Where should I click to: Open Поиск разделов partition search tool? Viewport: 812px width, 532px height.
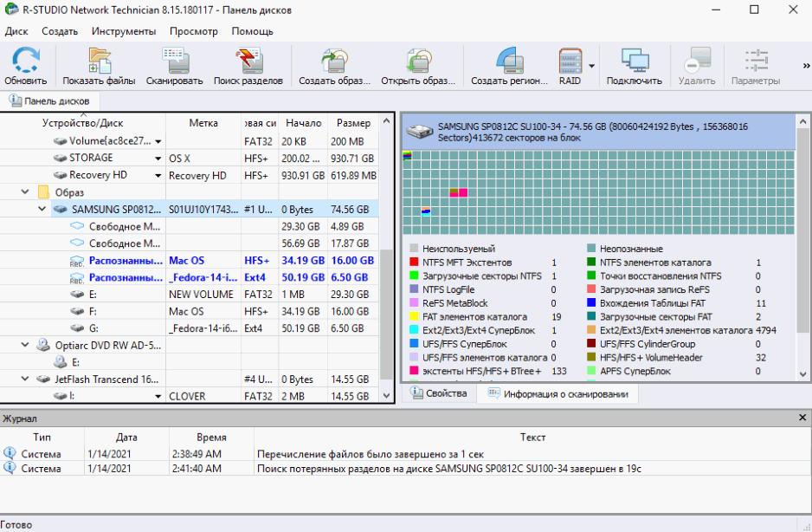pyautogui.click(x=248, y=66)
